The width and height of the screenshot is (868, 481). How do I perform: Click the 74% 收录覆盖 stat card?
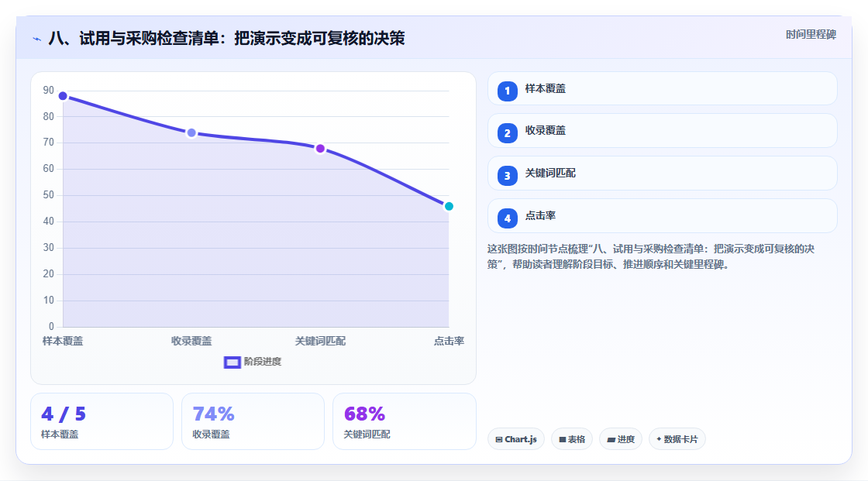tap(253, 421)
